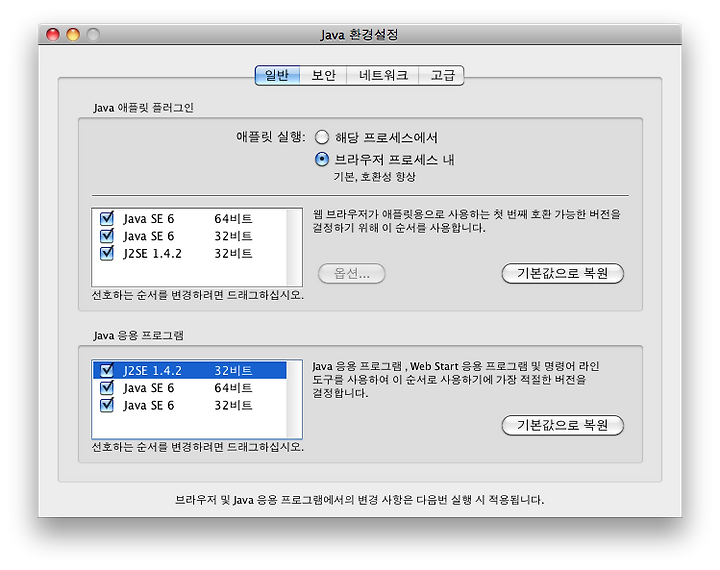Select the 'J2SE 1.4.2' row text in applet list
Image resolution: width=720 pixels, height=570 pixels.
tap(152, 254)
